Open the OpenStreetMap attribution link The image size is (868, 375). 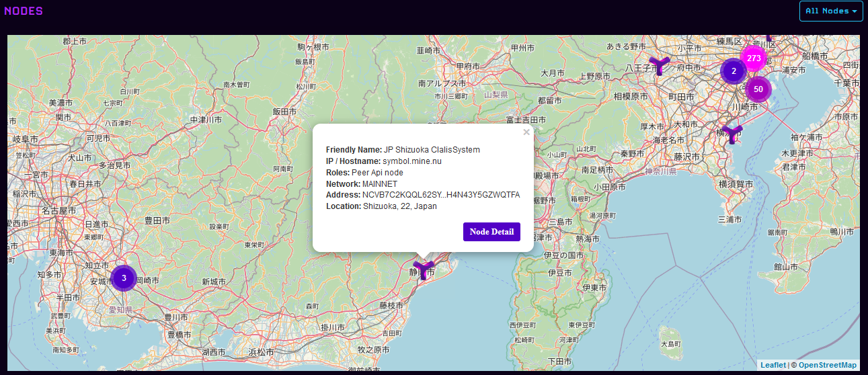pos(827,365)
